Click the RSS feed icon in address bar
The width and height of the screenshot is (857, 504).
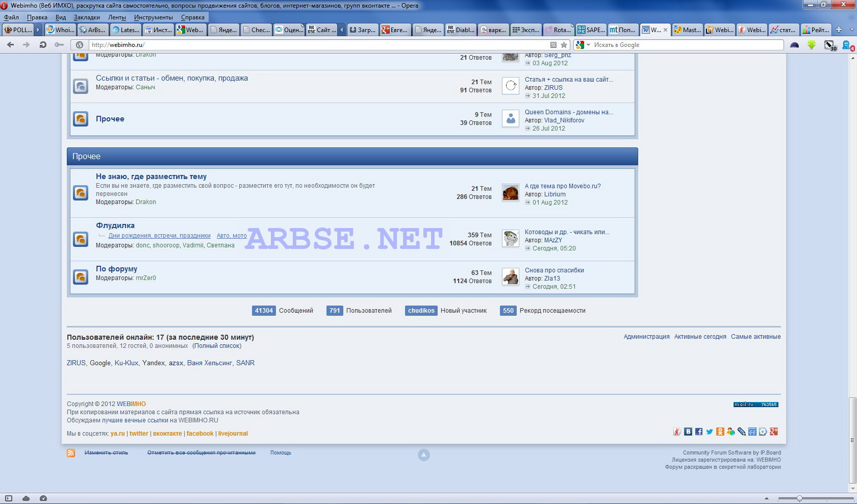point(553,45)
